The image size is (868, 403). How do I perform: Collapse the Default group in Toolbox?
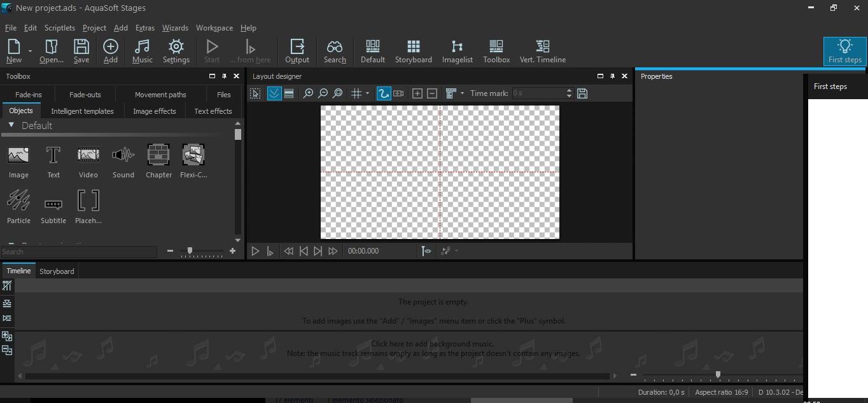click(x=11, y=125)
